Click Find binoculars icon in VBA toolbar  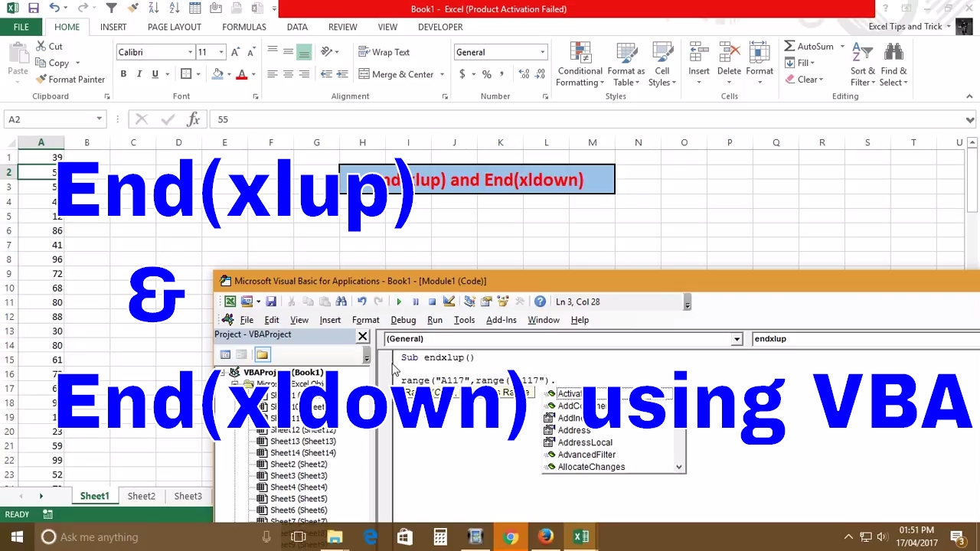pyautogui.click(x=341, y=302)
